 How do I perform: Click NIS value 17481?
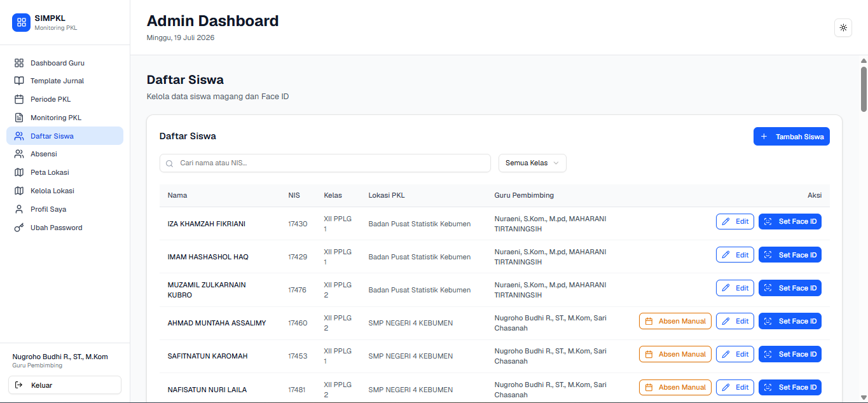(x=297, y=390)
